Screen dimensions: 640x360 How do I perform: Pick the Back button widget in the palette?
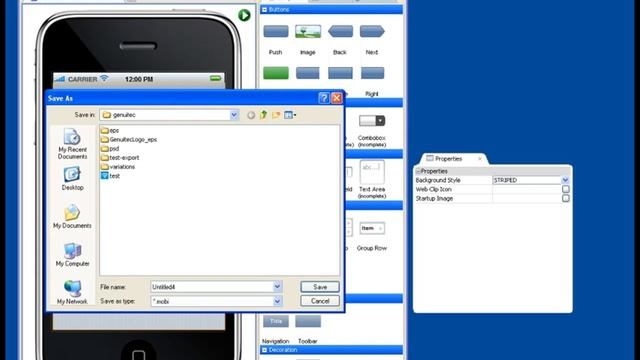point(340,32)
